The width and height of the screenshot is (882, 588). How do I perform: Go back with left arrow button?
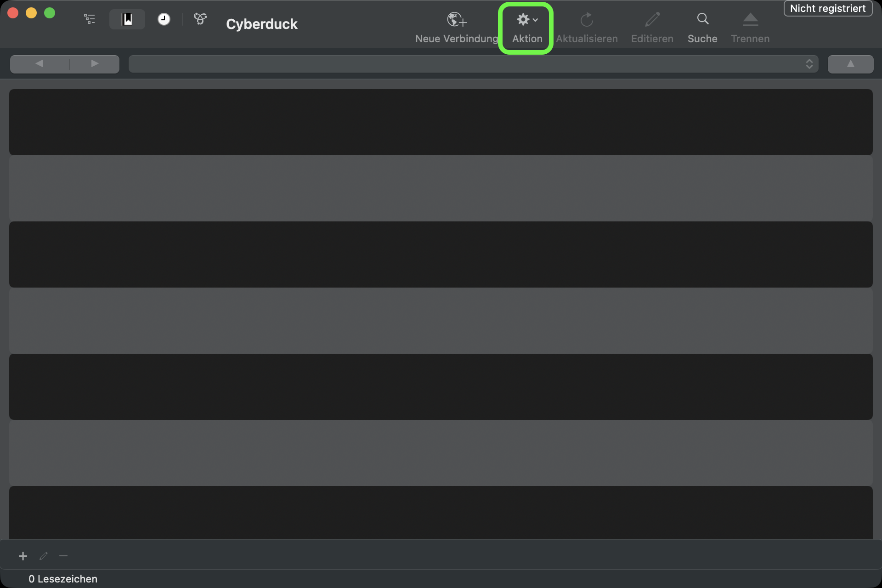point(40,64)
